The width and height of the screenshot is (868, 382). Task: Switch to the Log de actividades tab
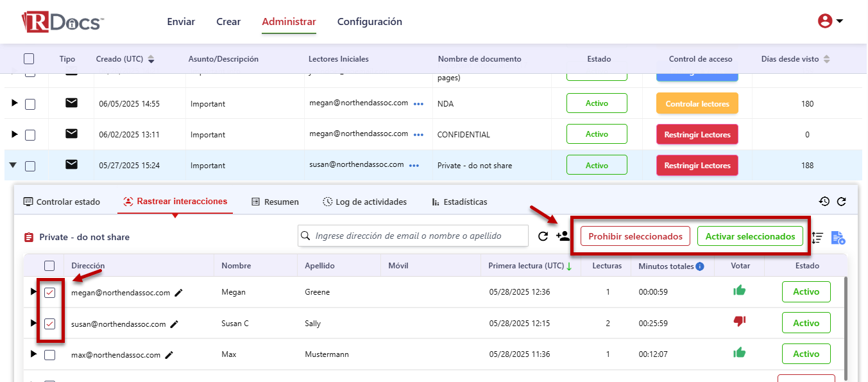click(364, 202)
